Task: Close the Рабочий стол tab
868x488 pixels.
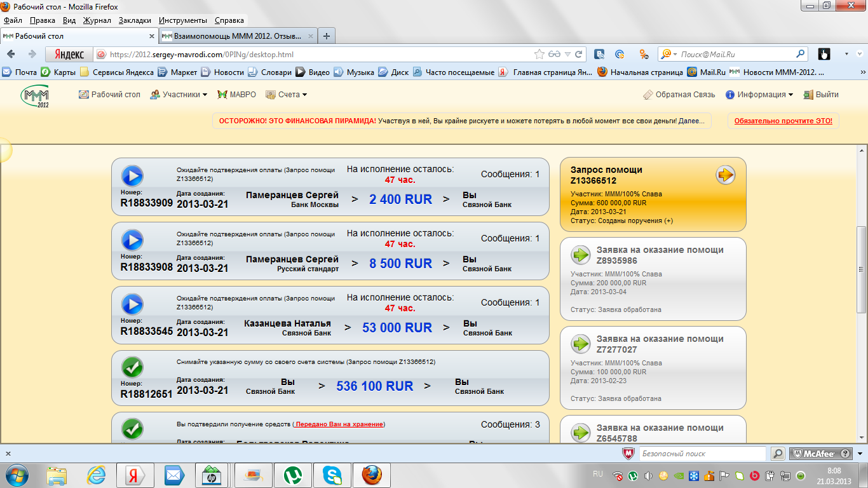Action: coord(152,36)
